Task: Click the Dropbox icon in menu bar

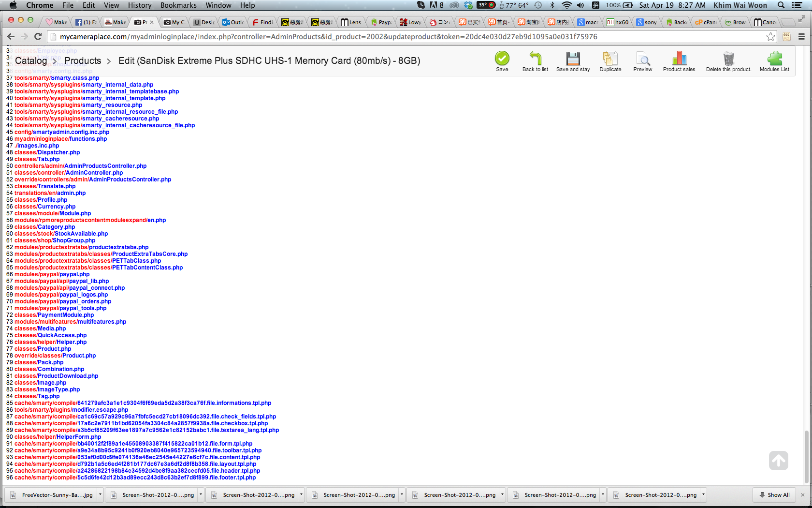Action: 468,5
